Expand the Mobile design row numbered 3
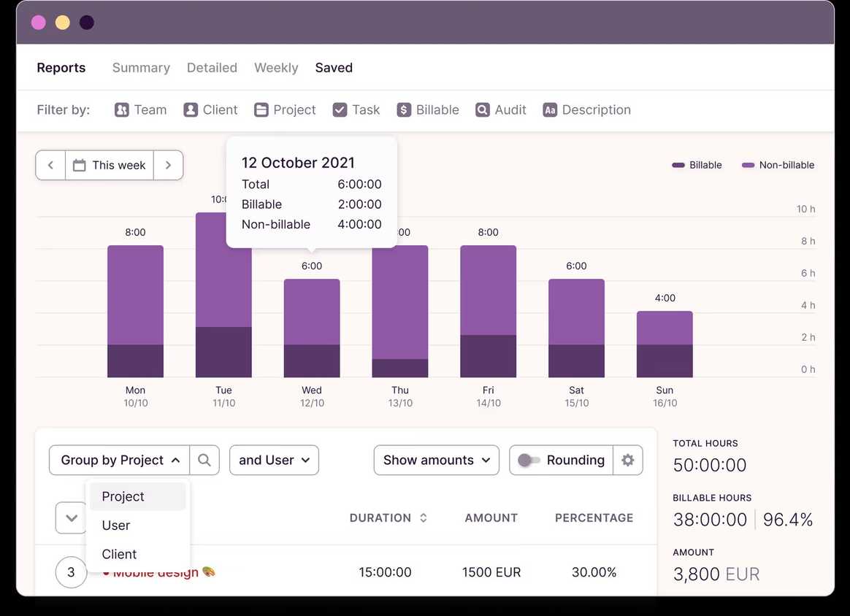850x616 pixels. (x=71, y=572)
